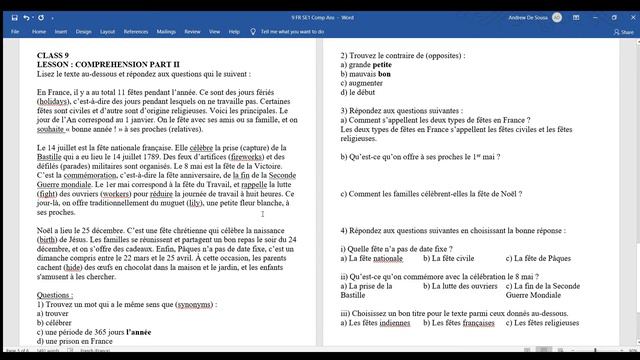The height and width of the screenshot is (360, 640).
Task: Open the File menu
Action: [x=15, y=31]
